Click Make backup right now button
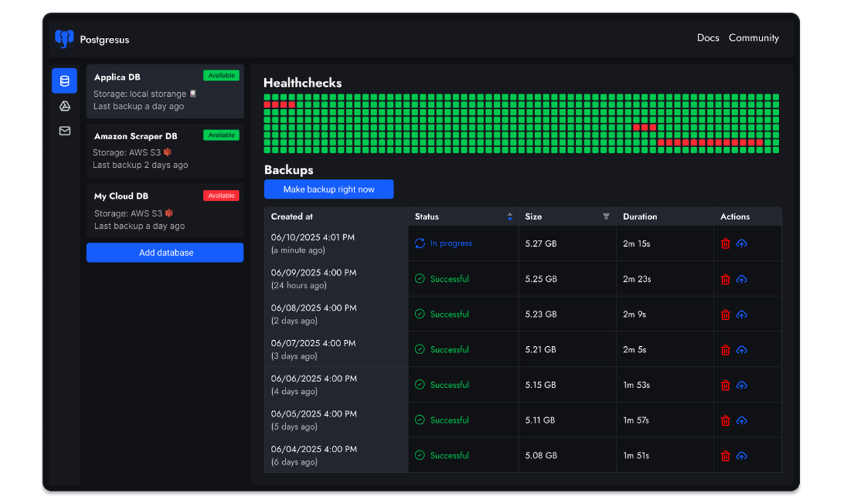The image size is (843, 504). (329, 189)
